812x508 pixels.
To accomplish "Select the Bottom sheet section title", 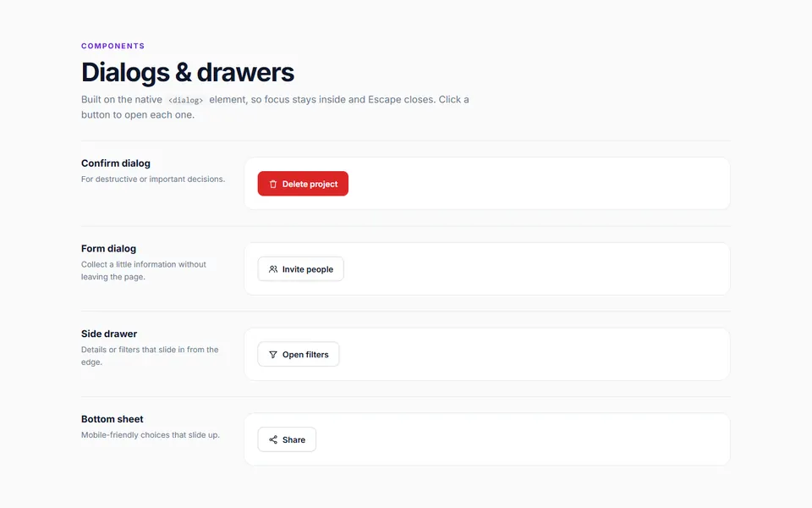I will 112,419.
